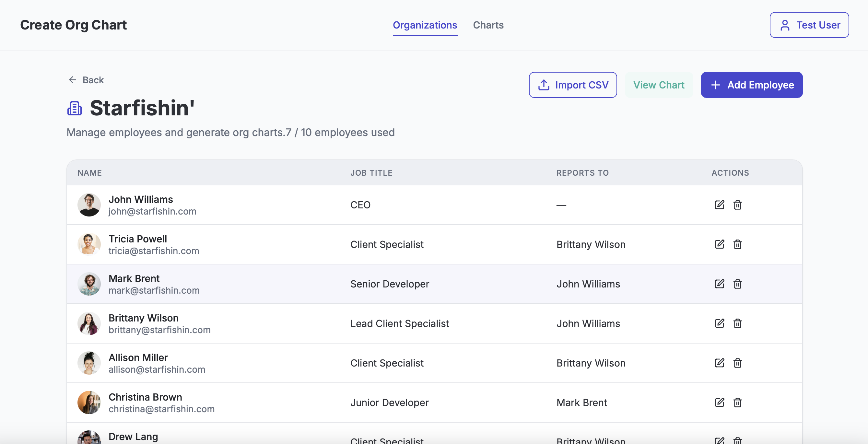Delete Mark Brent using trash icon
The height and width of the screenshot is (444, 868).
click(737, 284)
